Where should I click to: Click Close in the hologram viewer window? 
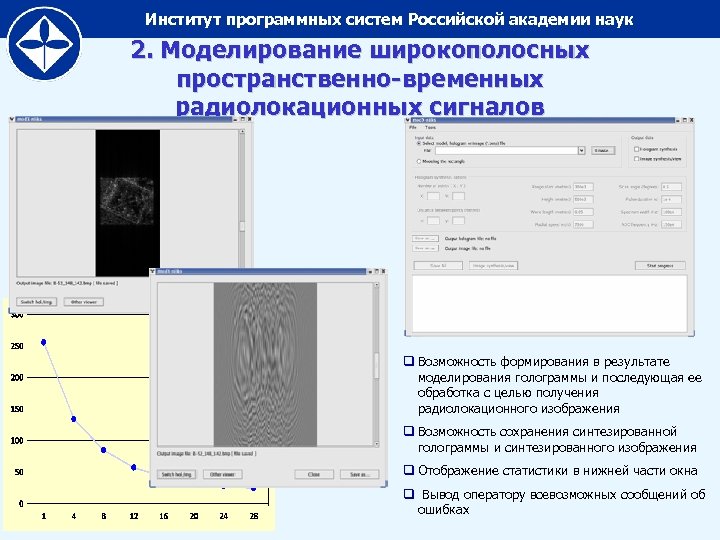pos(314,474)
